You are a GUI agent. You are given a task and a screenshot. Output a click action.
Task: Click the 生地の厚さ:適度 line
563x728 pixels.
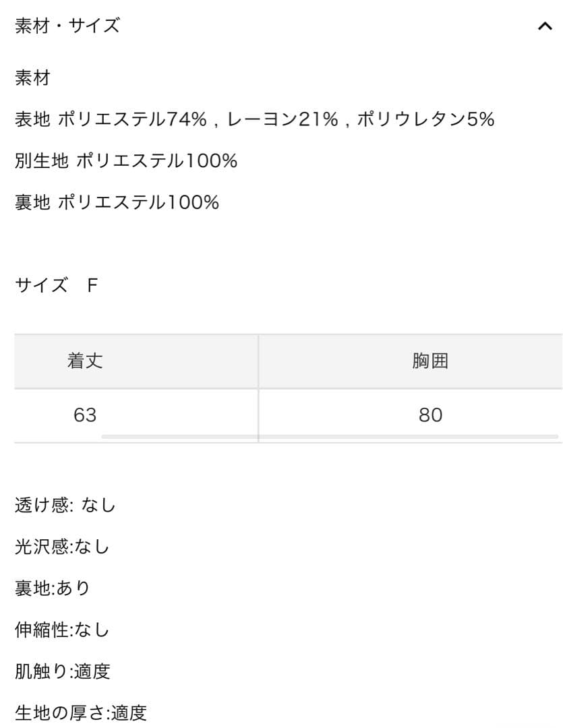coord(81,712)
